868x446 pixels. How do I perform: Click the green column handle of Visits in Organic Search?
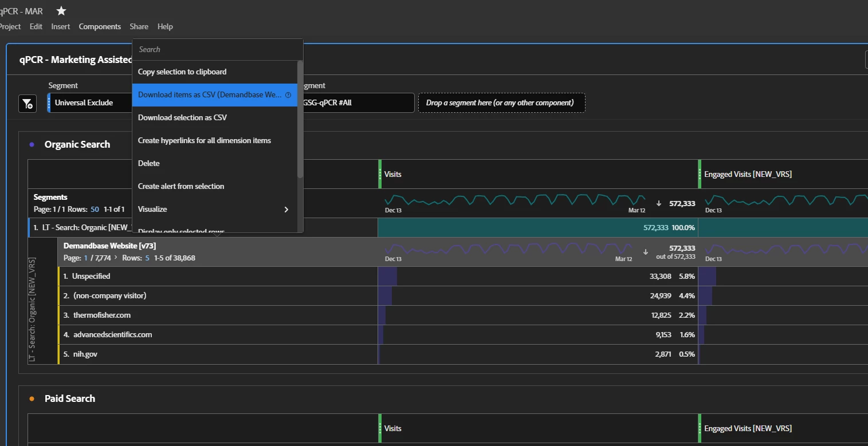tap(380, 174)
